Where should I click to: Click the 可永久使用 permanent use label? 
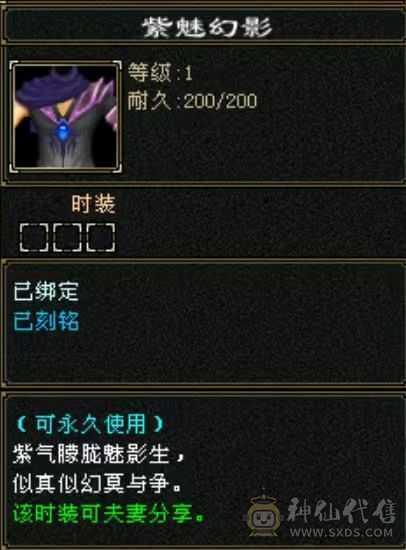pos(91,424)
